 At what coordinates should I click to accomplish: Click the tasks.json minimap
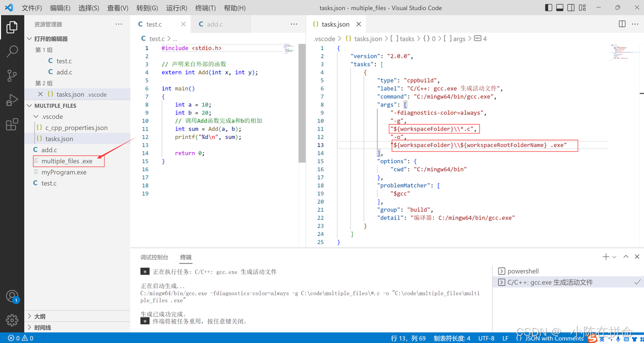[624, 52]
